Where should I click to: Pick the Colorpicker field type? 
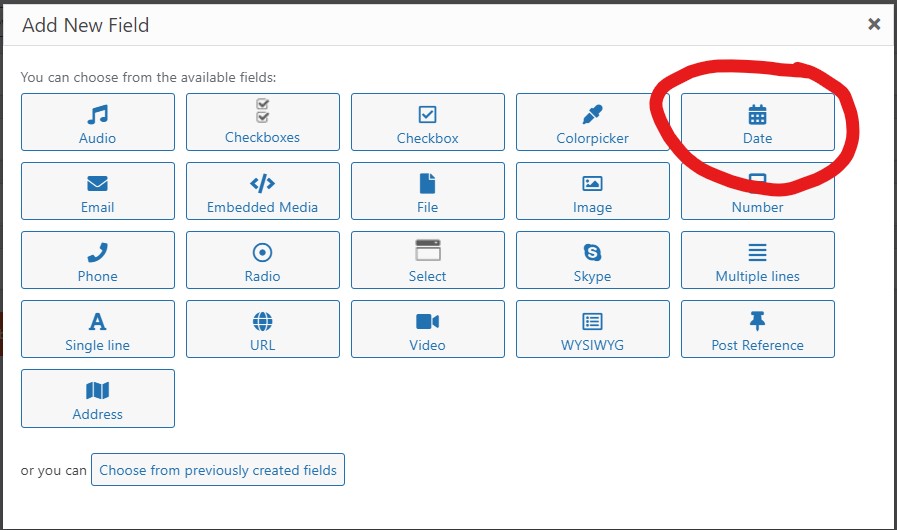592,123
